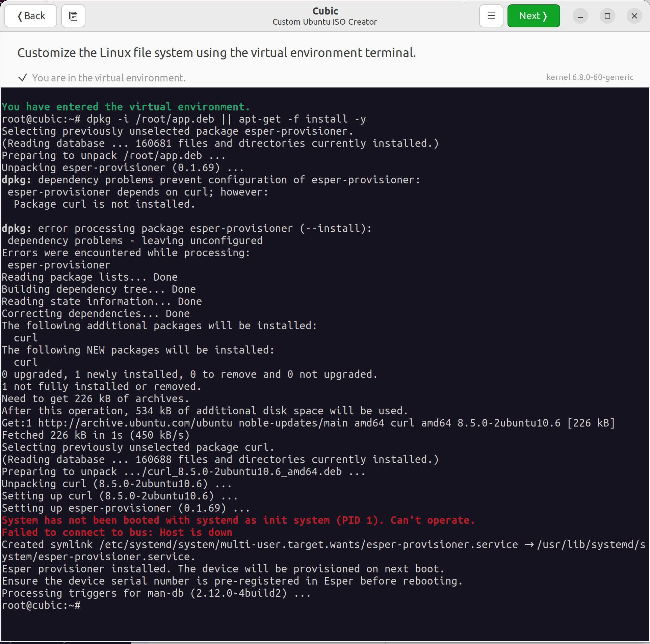Maximize the Cubic window
This screenshot has width=650, height=644.
coord(607,16)
